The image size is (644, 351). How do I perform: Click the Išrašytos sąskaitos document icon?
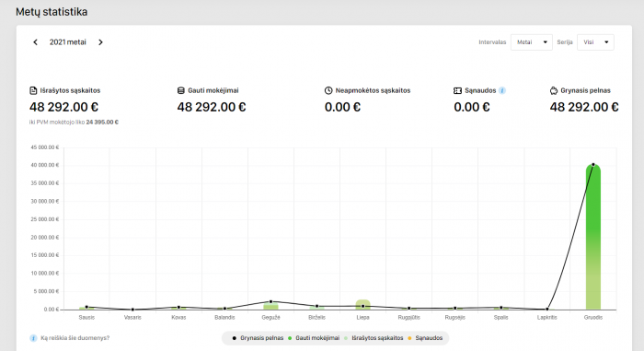point(33,90)
